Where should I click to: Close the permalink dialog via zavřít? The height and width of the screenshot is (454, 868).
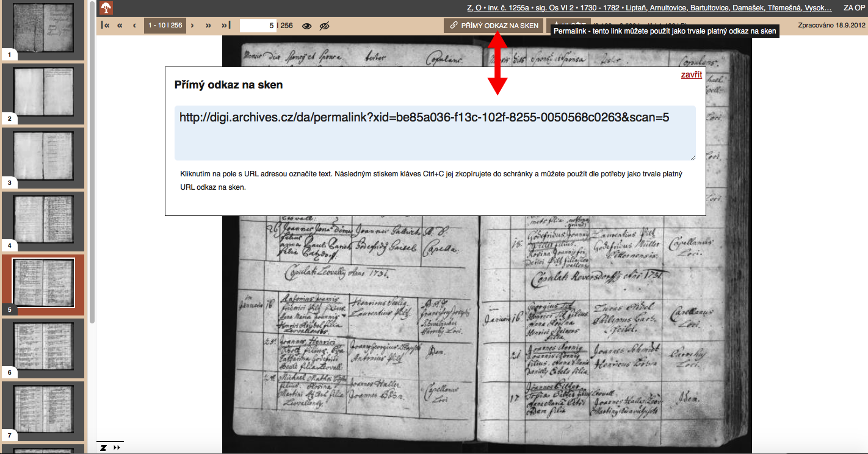click(692, 75)
